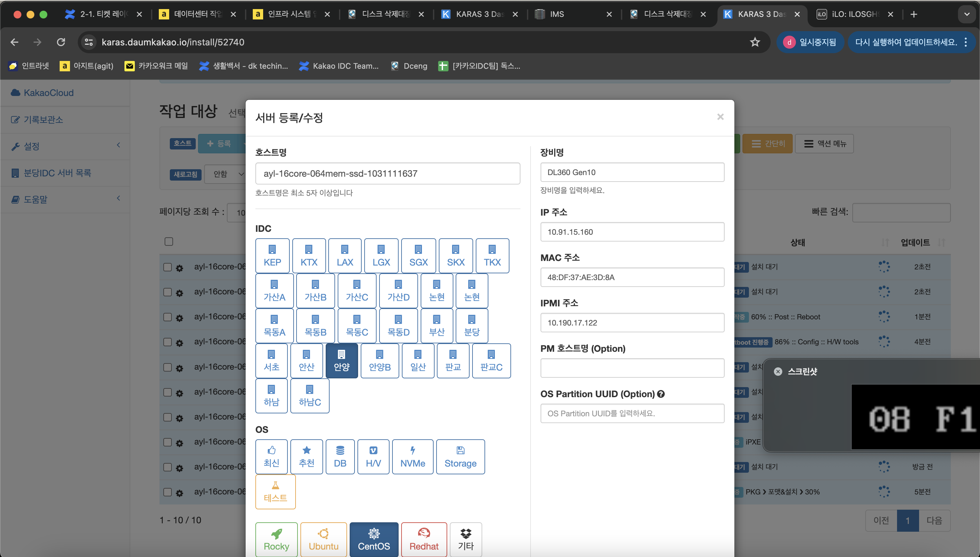Image resolution: width=980 pixels, height=557 pixels.
Task: Choose 목동B IDC button
Action: point(315,326)
